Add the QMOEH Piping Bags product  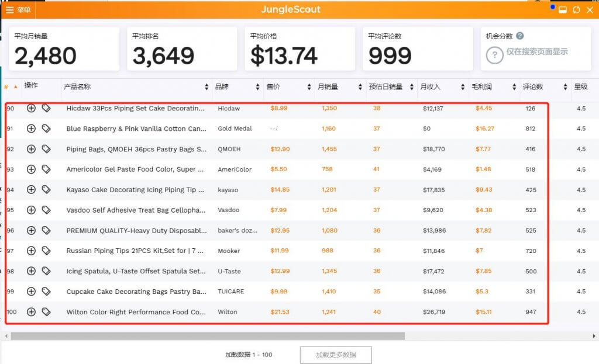coord(32,149)
